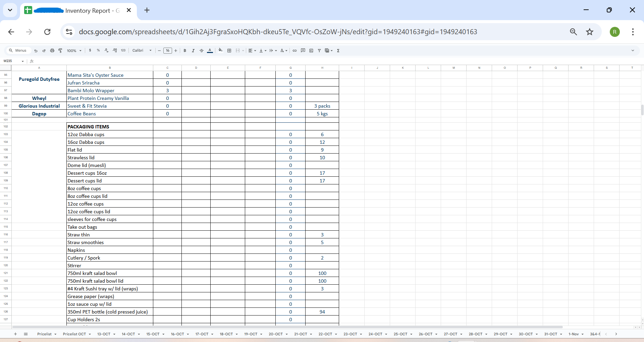
Task: Switch to the 13-OCT sheet tab
Action: 104,334
